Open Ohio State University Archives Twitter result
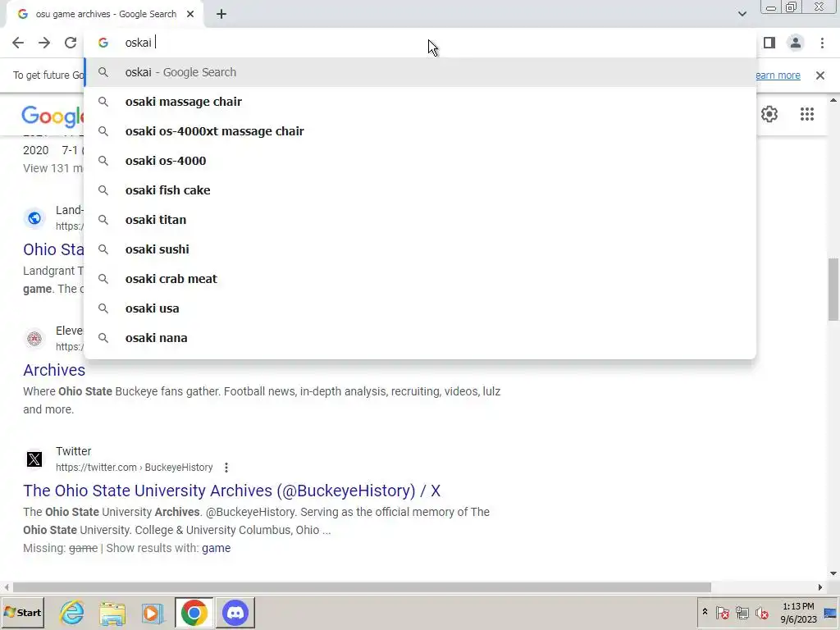The height and width of the screenshot is (630, 840). 231,491
